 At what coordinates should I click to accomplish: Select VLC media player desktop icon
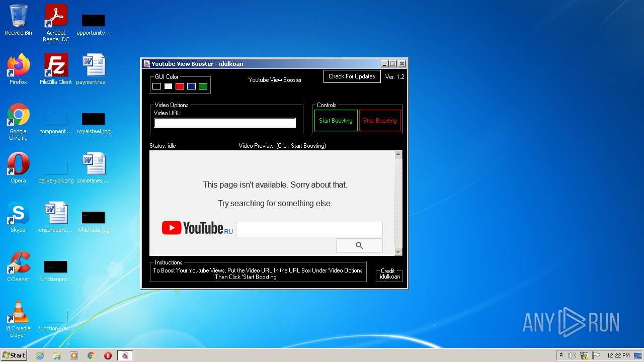click(x=18, y=319)
